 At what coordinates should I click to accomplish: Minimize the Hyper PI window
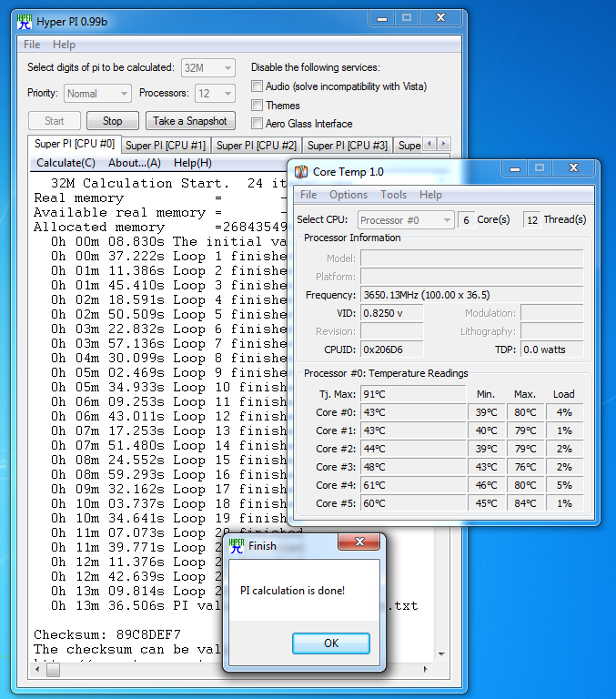coord(382,18)
